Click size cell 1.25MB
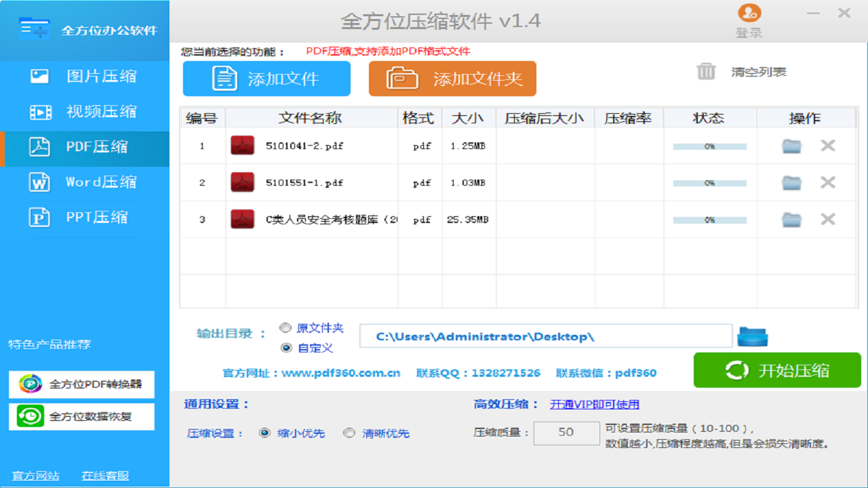This screenshot has width=868, height=488. click(468, 146)
